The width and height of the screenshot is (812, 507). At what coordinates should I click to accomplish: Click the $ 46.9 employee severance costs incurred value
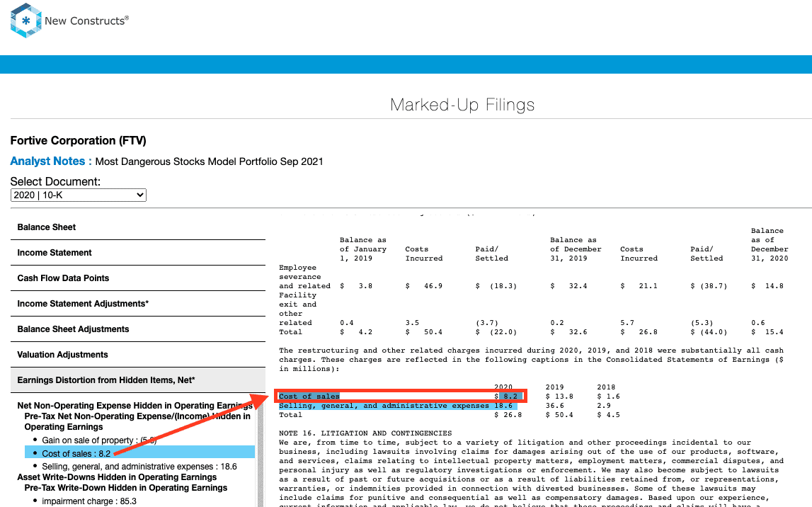pos(424,286)
